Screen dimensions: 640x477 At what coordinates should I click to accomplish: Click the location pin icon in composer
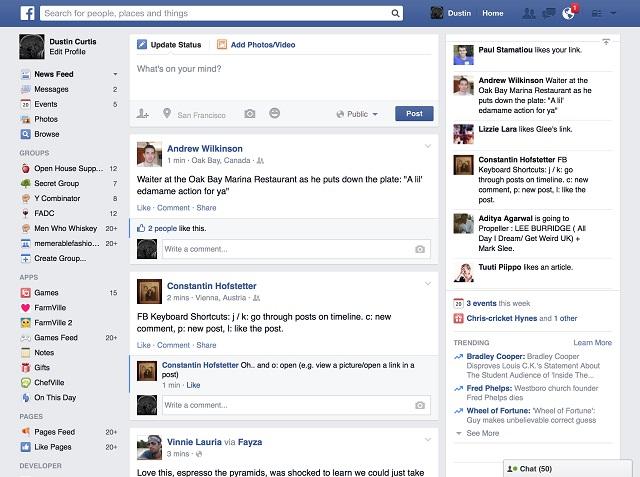coord(167,113)
